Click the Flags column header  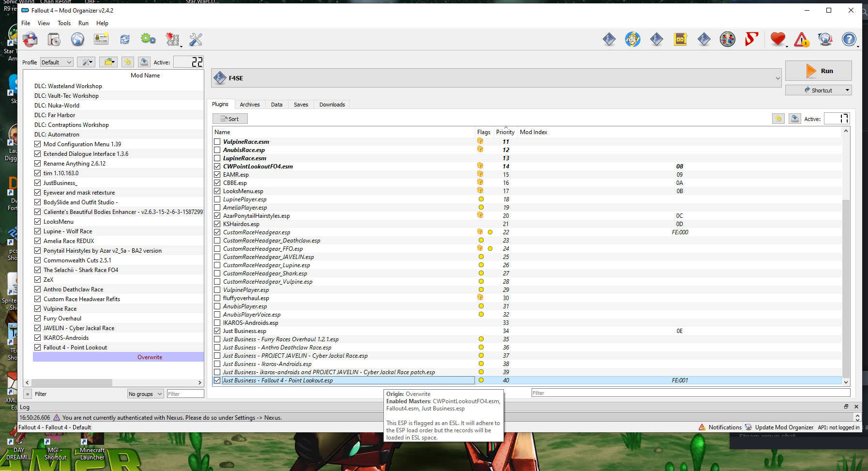coord(484,132)
